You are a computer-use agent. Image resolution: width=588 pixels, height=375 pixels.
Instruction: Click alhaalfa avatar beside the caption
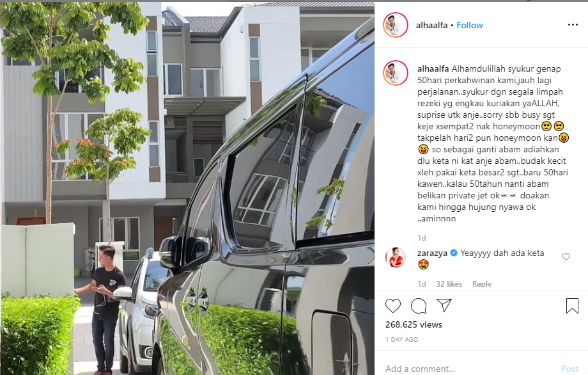(x=395, y=73)
